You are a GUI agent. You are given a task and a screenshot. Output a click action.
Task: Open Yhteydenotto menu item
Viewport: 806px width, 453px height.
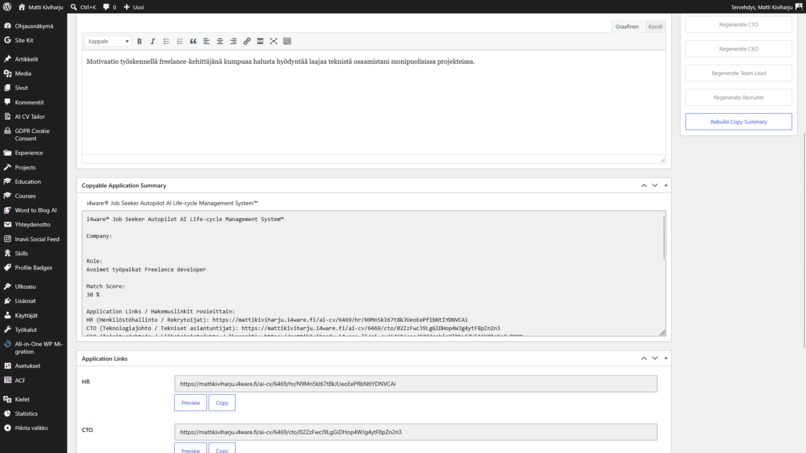33,225
